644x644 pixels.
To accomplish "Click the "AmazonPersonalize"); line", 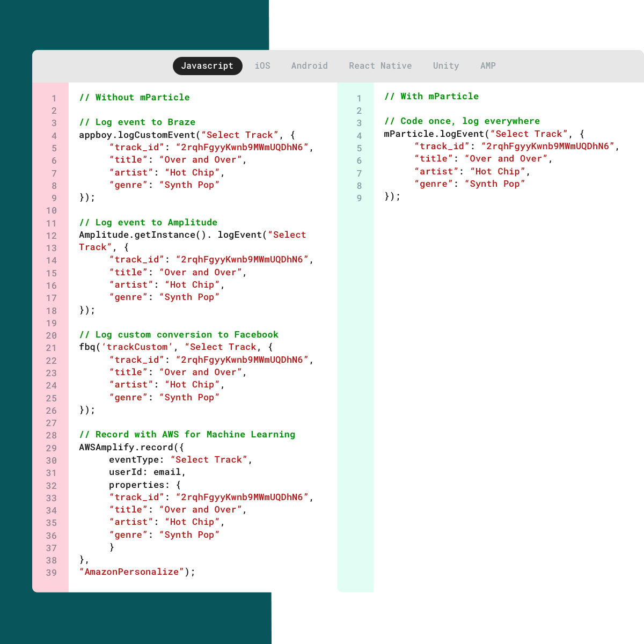I will [137, 572].
